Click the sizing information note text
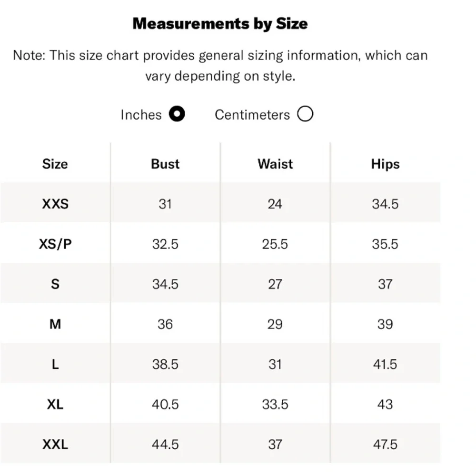This screenshot has width=476, height=476. point(220,66)
